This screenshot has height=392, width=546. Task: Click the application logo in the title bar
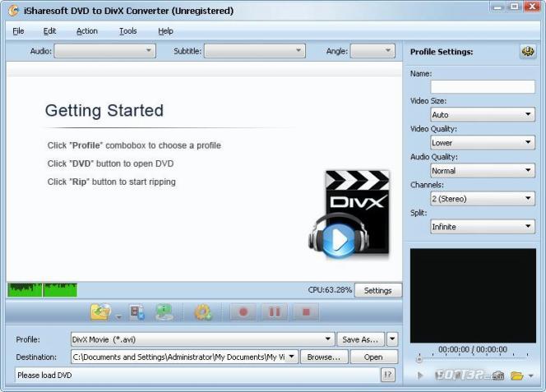[x=13, y=11]
